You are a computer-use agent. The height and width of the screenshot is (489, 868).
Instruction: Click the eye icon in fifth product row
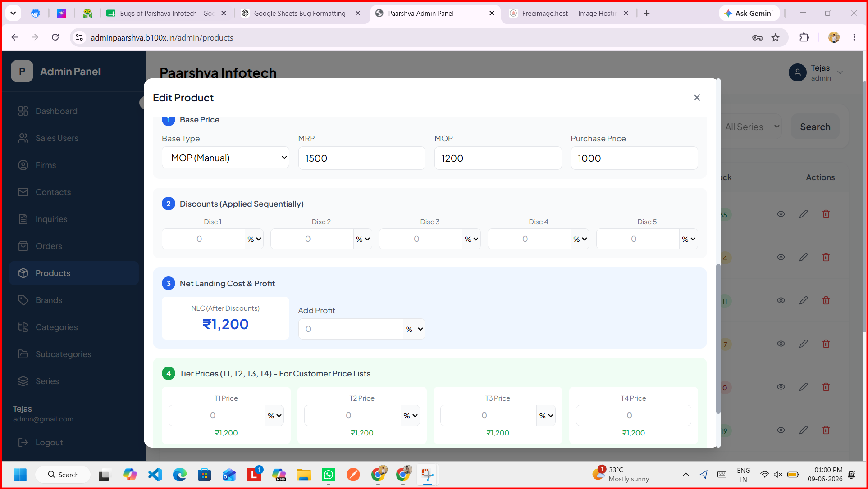click(x=781, y=387)
